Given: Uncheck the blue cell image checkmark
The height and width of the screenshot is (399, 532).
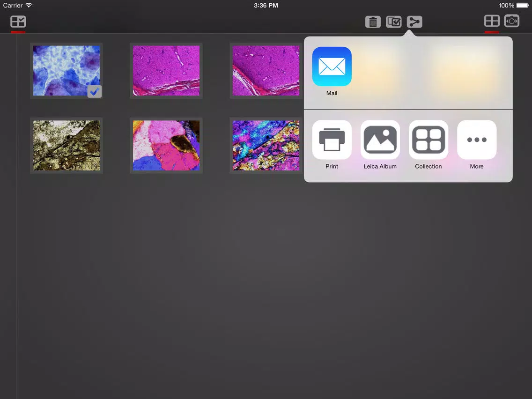Looking at the screenshot, I should [x=94, y=91].
